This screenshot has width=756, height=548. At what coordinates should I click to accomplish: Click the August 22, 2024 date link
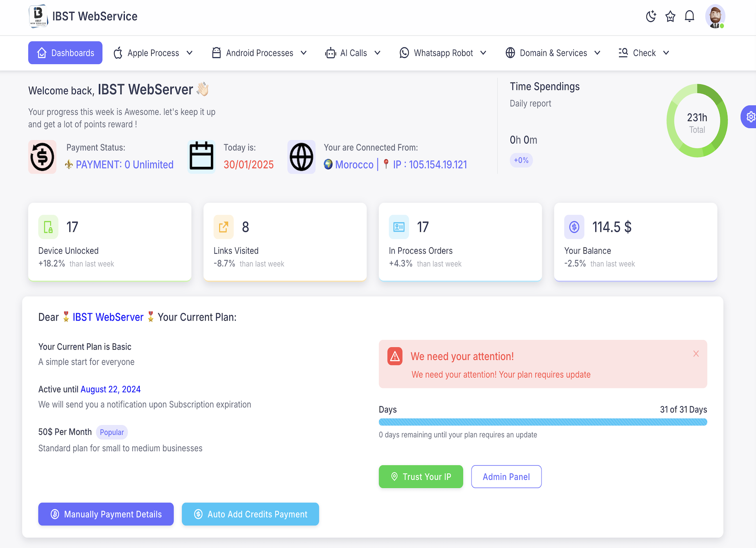pos(110,389)
